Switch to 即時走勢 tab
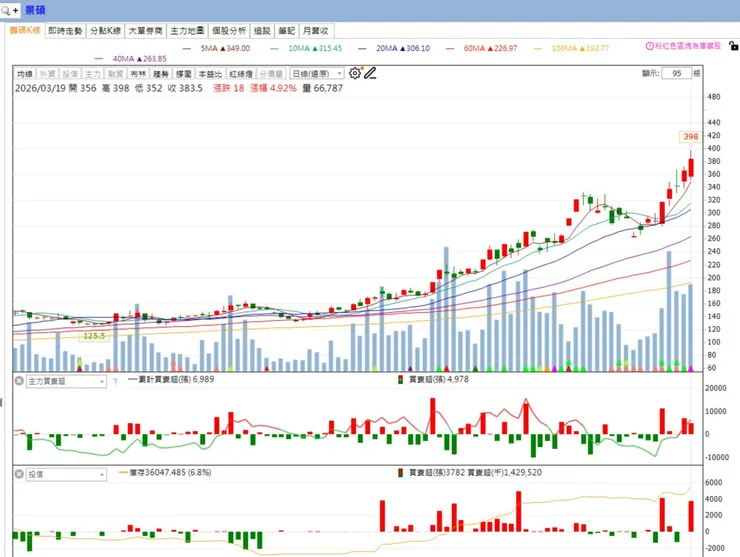This screenshot has height=557, width=740. pyautogui.click(x=65, y=31)
